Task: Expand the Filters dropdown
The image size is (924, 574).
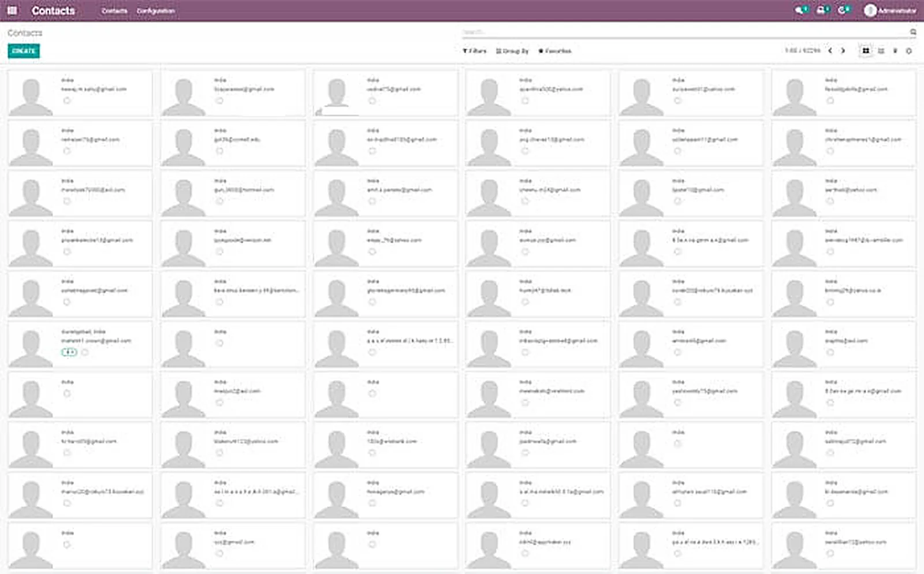Action: (x=474, y=51)
